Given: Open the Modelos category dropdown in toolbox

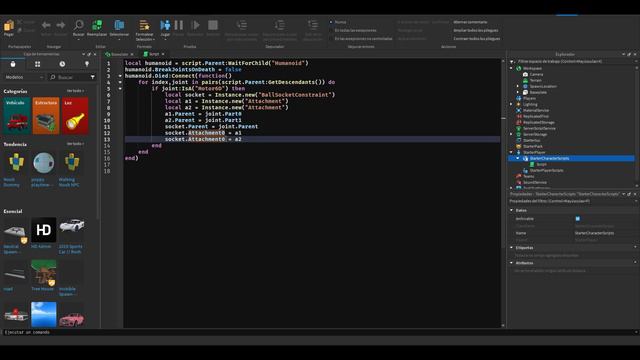Looking at the screenshot, I should 24,77.
